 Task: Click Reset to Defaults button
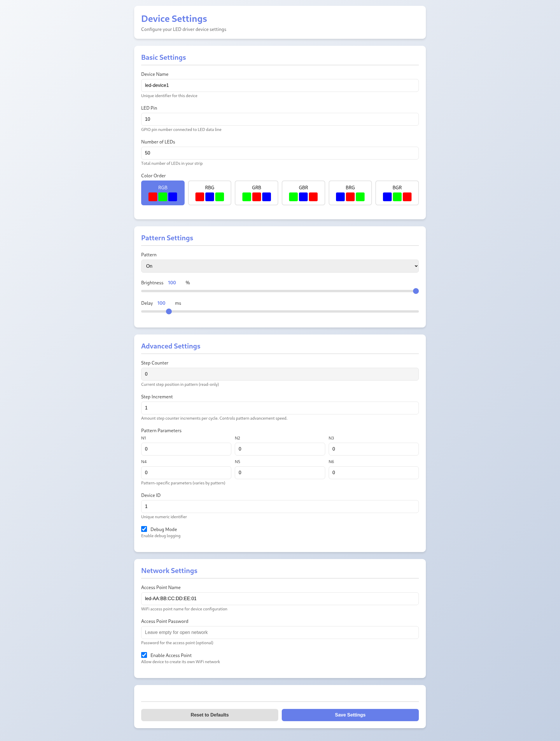point(209,715)
